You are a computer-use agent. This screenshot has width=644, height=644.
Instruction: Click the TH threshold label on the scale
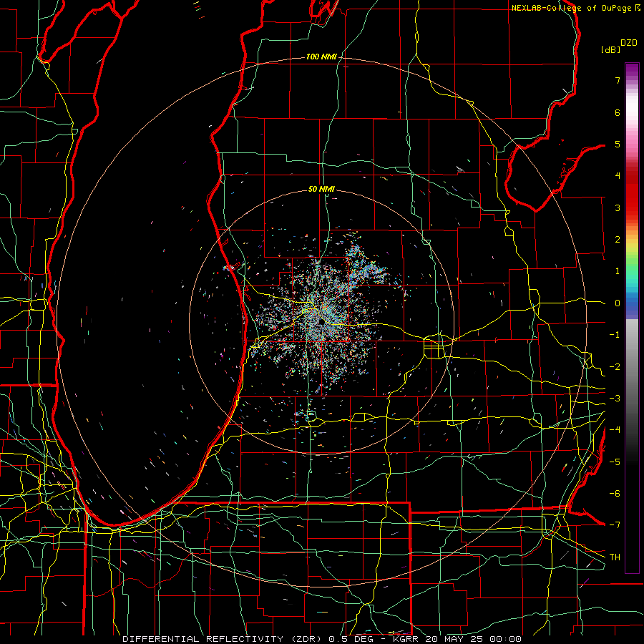[615, 557]
